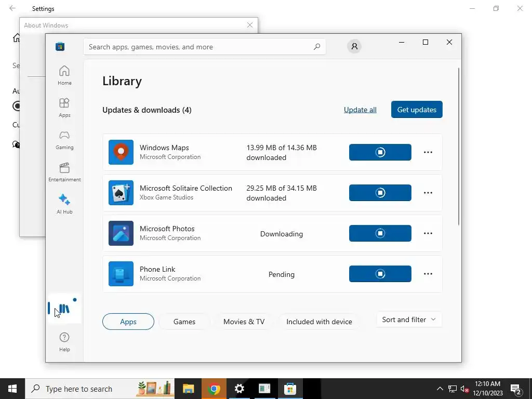
Task: Minimize the Microsoft Store window
Action: click(402, 42)
